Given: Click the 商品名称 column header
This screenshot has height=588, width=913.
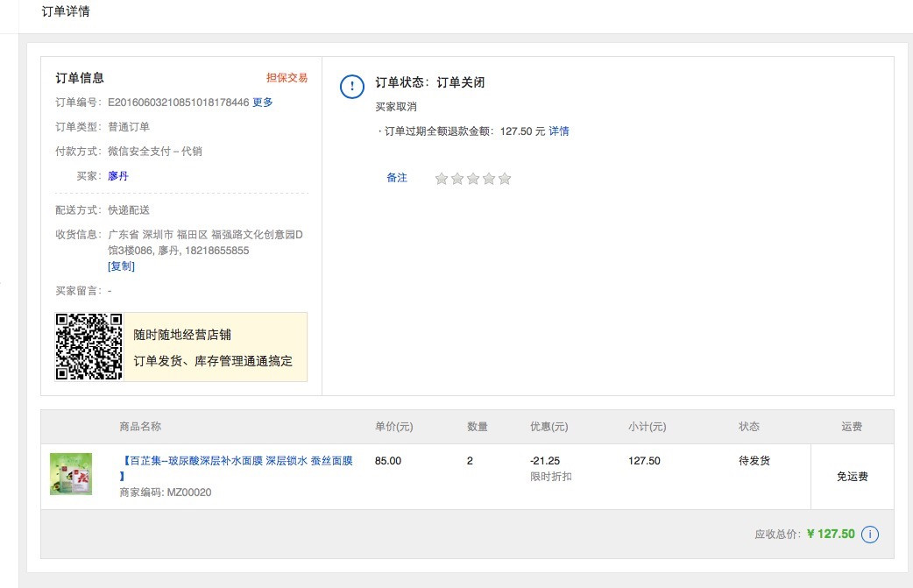Looking at the screenshot, I should (x=140, y=427).
